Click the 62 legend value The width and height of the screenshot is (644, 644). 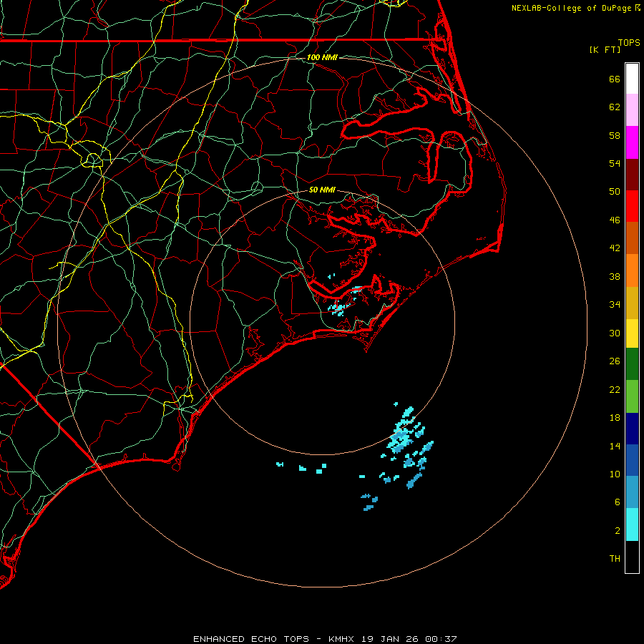coord(615,107)
